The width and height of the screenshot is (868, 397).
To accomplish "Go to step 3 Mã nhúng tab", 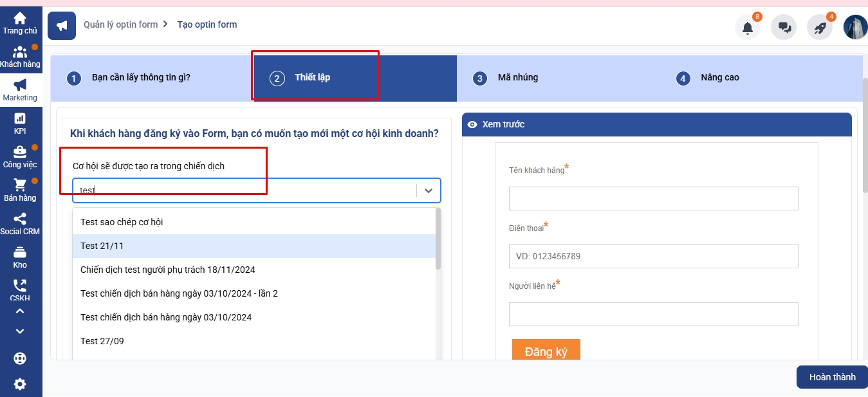I will point(517,78).
